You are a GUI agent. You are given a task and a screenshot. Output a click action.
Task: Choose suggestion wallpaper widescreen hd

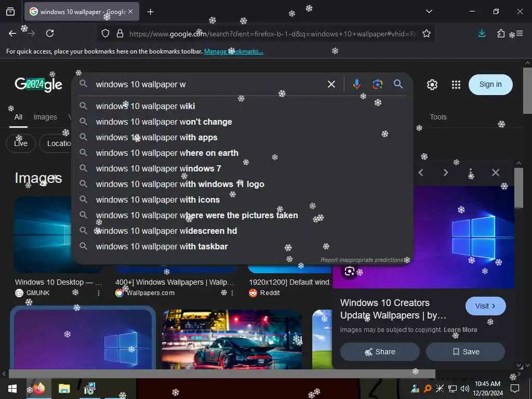[242, 231]
